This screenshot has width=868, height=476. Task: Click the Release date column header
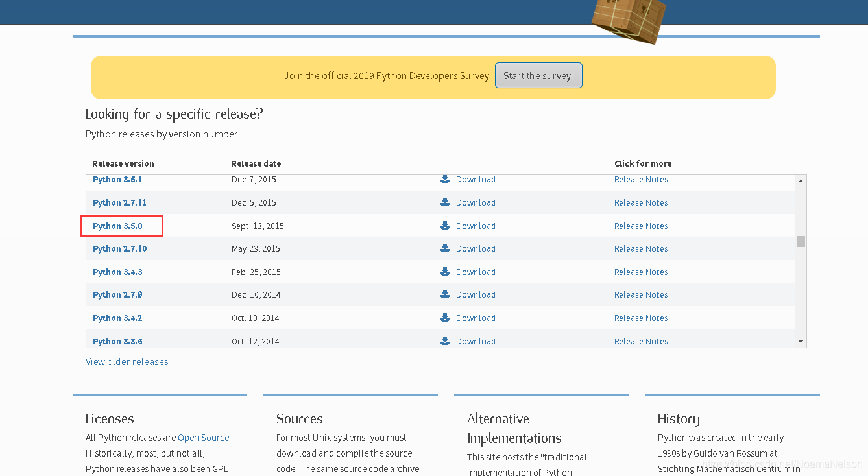[256, 163]
